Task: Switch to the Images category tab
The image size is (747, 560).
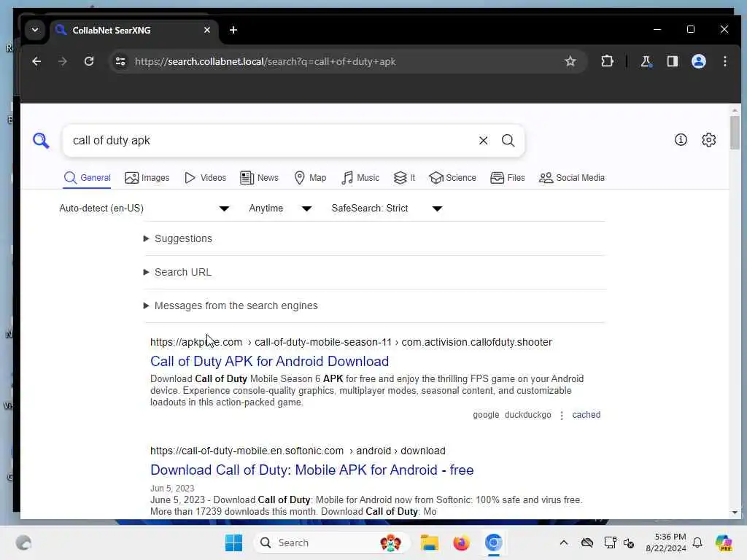Action: pos(147,178)
